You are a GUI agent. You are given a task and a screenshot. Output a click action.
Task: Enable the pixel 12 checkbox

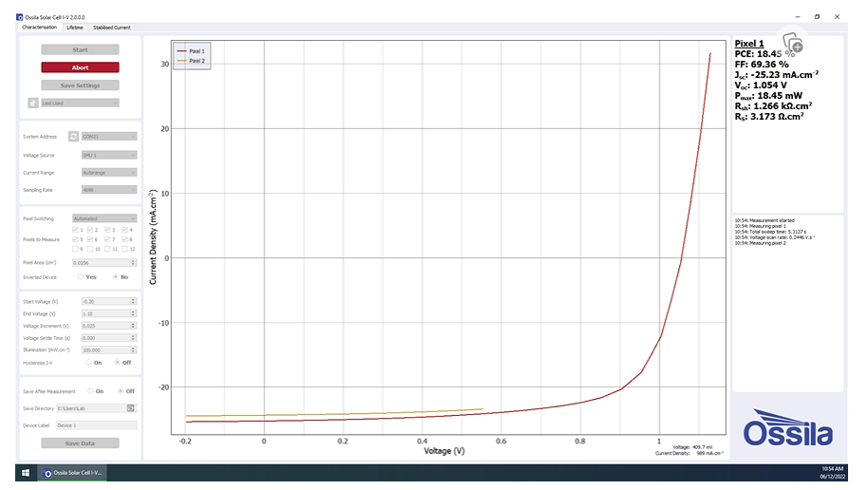[x=125, y=249]
